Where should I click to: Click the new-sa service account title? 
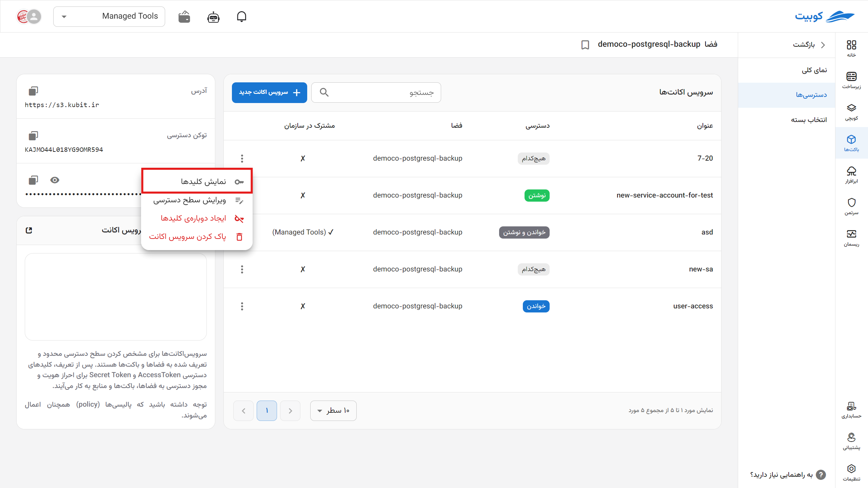[701, 269]
